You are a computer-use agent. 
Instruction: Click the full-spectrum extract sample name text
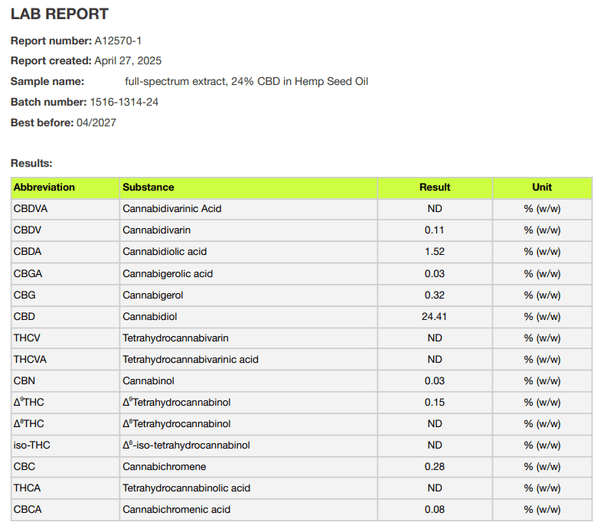tap(246, 81)
